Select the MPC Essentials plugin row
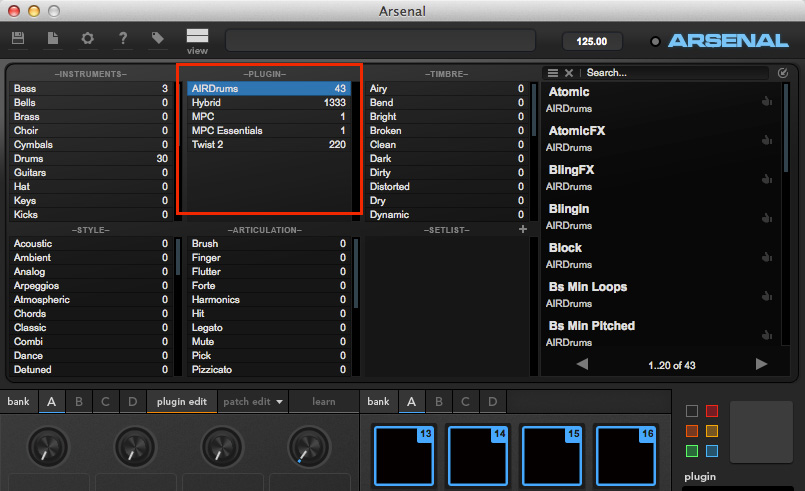805x491 pixels. (x=269, y=130)
